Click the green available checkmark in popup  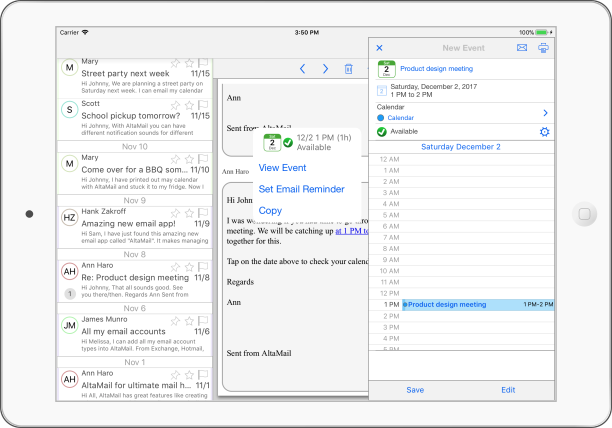click(288, 142)
